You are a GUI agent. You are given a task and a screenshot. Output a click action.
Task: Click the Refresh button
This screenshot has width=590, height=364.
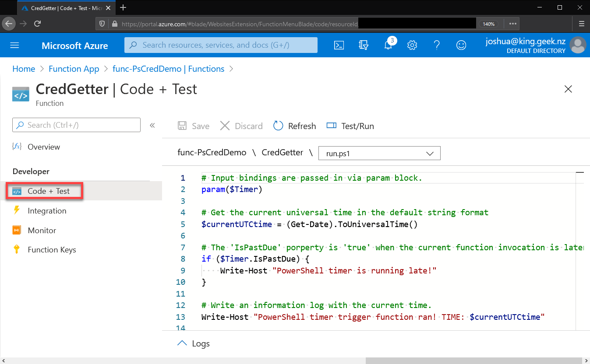tap(294, 126)
